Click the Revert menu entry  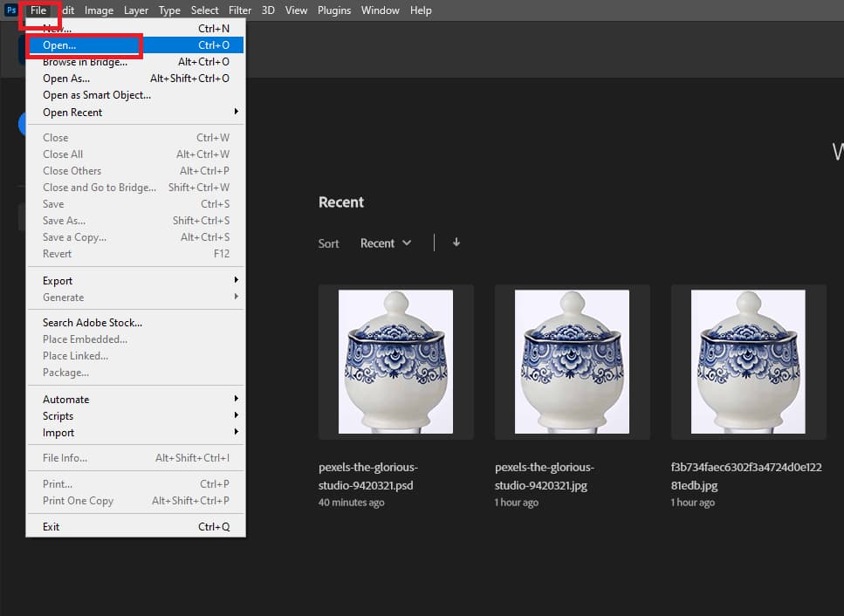tap(135, 253)
